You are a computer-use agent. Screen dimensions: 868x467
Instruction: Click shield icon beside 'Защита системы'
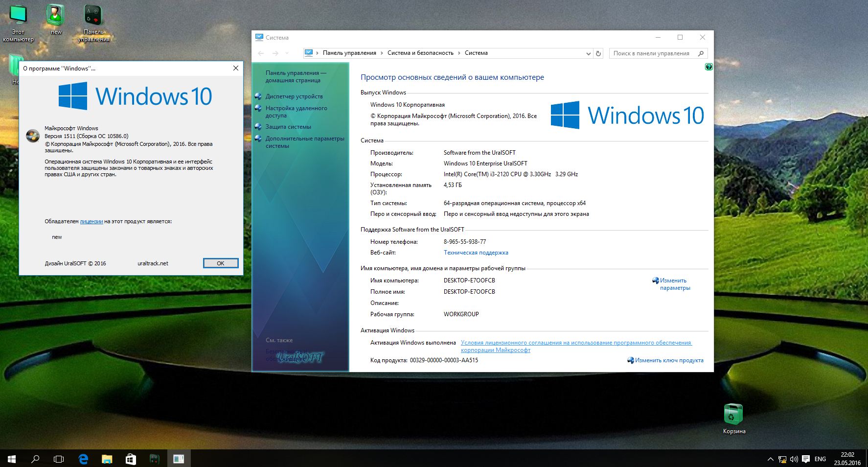pos(258,127)
